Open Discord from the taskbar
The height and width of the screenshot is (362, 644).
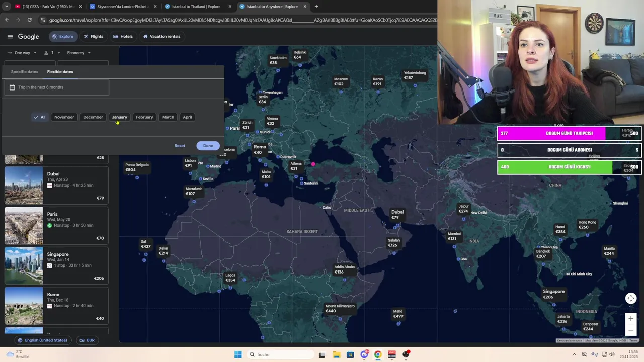point(364,354)
